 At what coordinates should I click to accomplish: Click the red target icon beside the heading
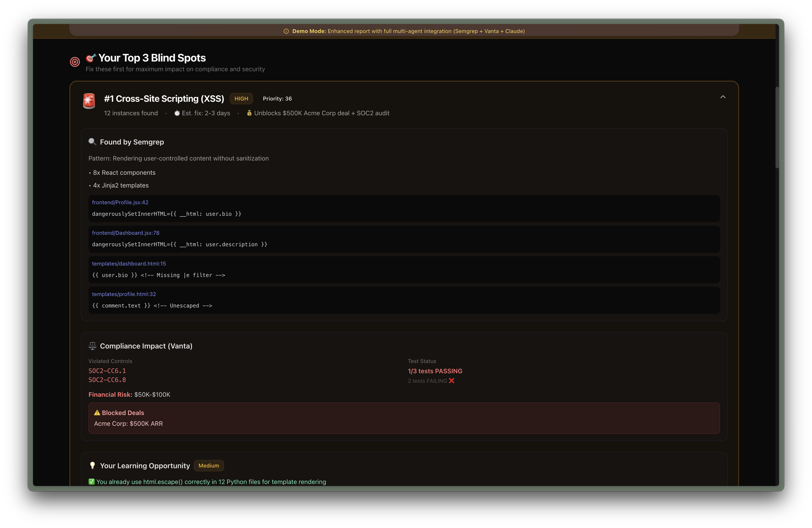point(75,62)
